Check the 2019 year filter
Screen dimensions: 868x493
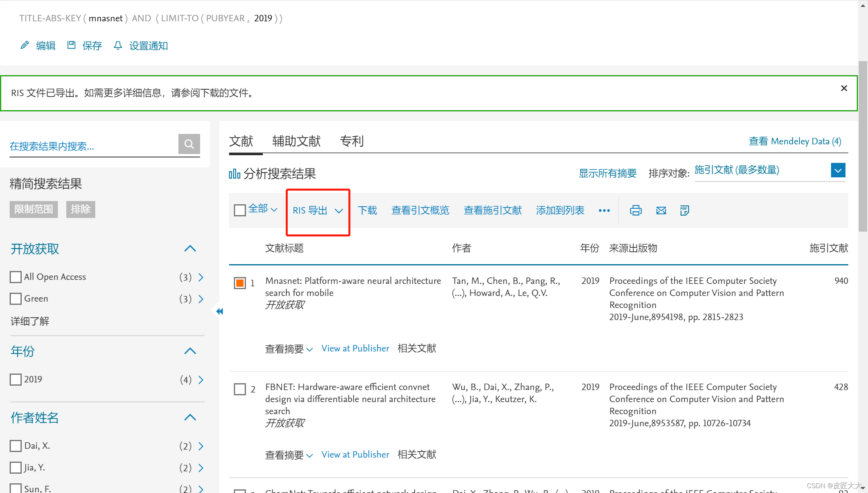click(x=15, y=379)
